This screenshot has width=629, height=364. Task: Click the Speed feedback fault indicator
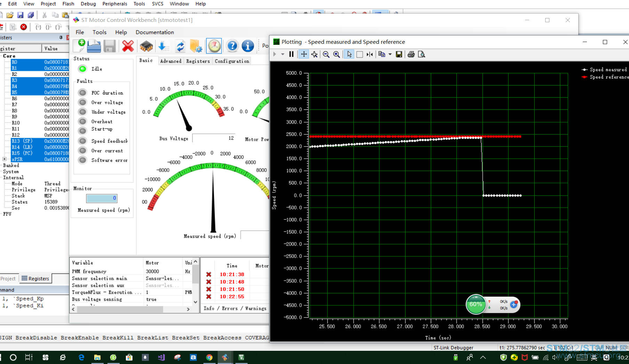(x=82, y=141)
